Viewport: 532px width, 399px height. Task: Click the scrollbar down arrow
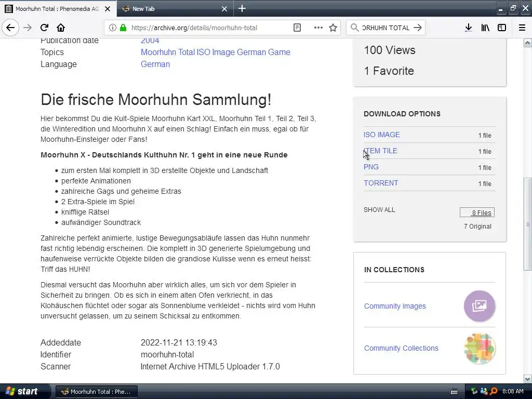pos(527,379)
